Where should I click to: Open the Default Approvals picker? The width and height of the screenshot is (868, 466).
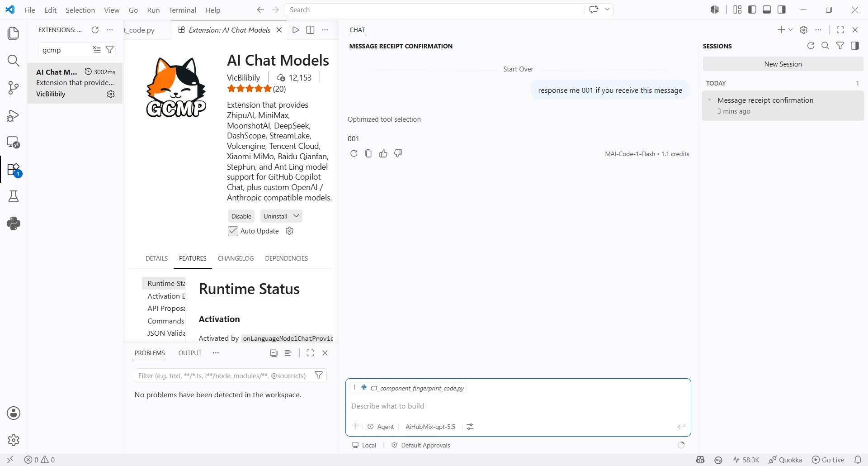(x=421, y=445)
